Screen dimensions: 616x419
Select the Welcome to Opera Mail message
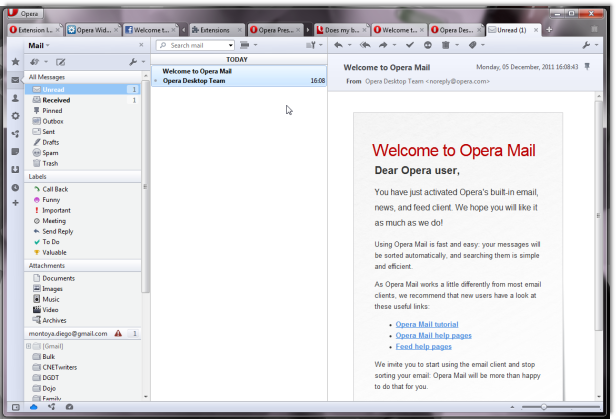pyautogui.click(x=239, y=76)
